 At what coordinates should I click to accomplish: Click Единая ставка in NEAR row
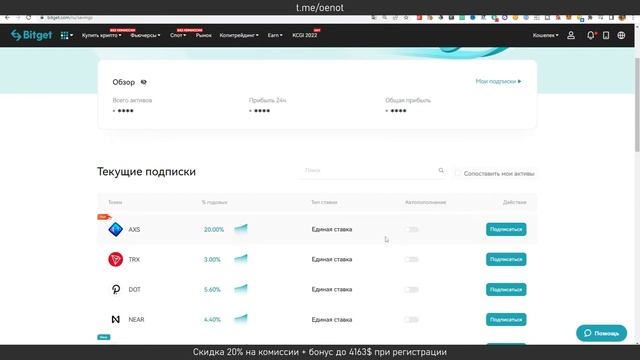coord(332,320)
